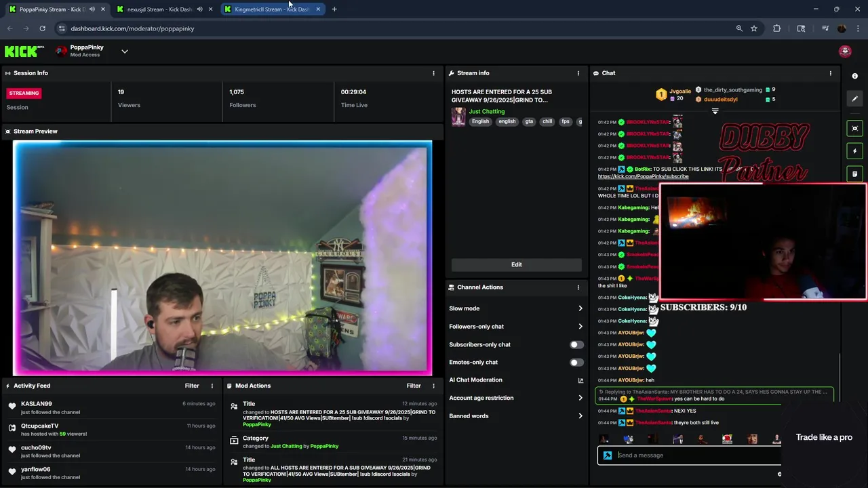Open the browser three-dot menu
868x488 pixels.
pos(858,28)
